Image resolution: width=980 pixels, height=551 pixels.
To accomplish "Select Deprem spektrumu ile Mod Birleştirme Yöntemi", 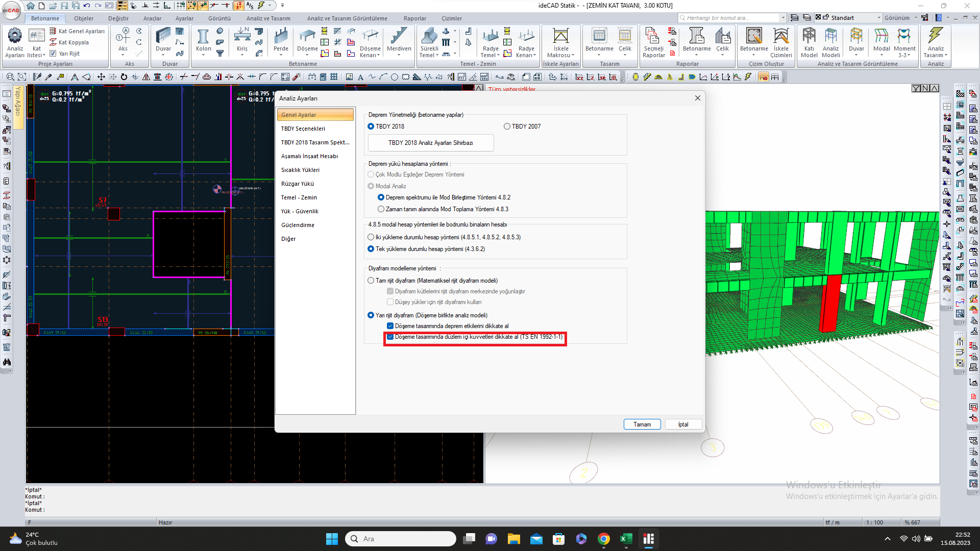I will [x=381, y=197].
